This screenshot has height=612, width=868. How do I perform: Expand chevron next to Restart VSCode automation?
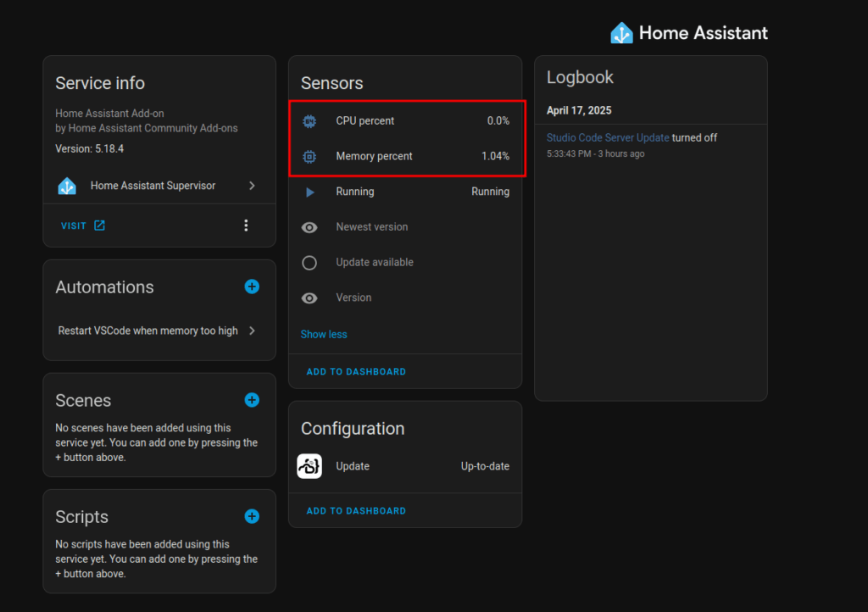coord(252,331)
